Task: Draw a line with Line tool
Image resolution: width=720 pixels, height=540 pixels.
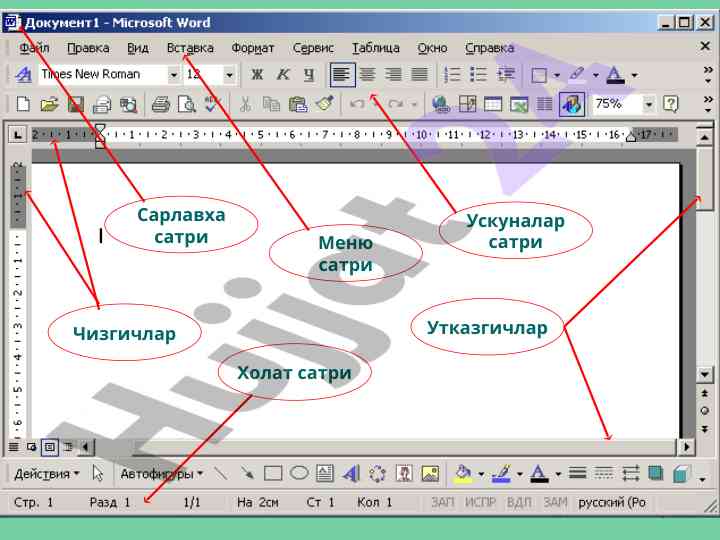Action: [221, 473]
